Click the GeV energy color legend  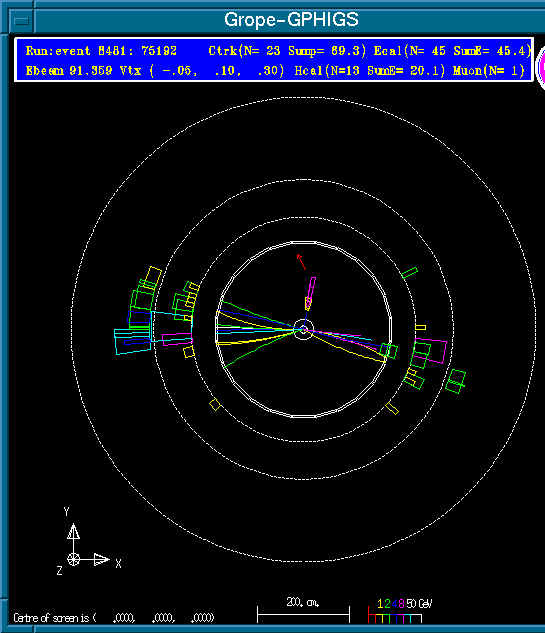[400, 610]
